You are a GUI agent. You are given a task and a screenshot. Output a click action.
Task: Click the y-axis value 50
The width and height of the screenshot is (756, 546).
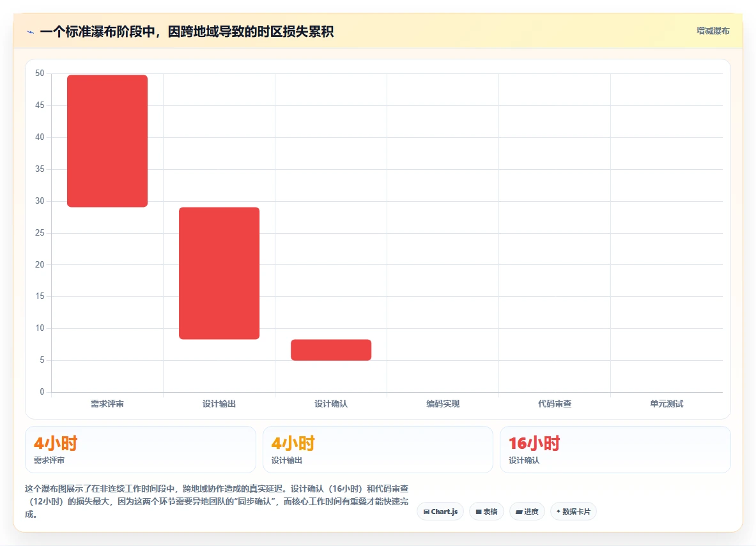click(40, 73)
